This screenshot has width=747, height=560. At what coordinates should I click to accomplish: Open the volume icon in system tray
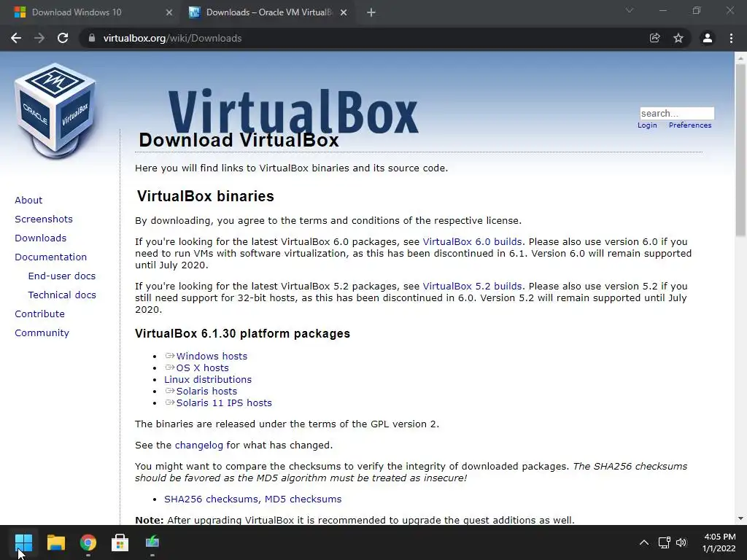[x=681, y=542]
